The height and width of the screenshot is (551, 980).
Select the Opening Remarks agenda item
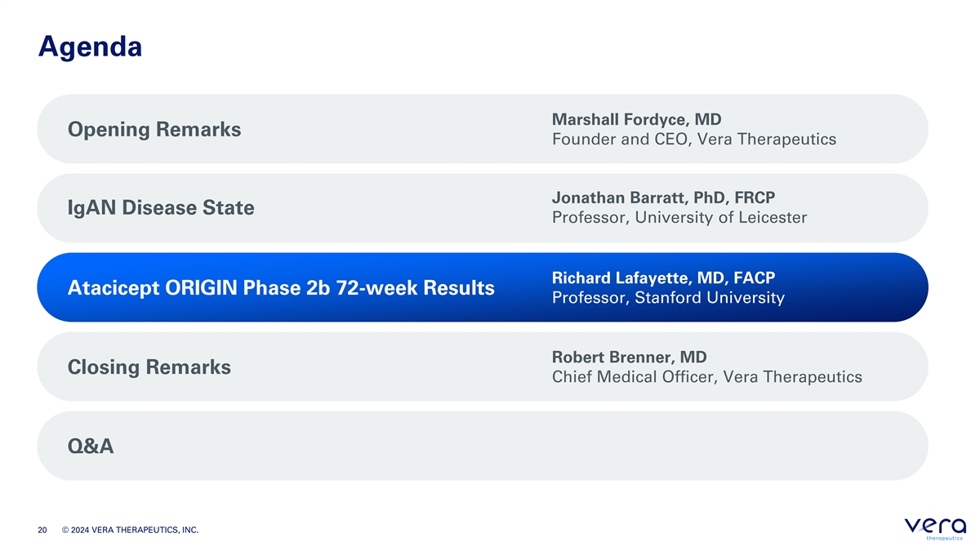coord(482,129)
